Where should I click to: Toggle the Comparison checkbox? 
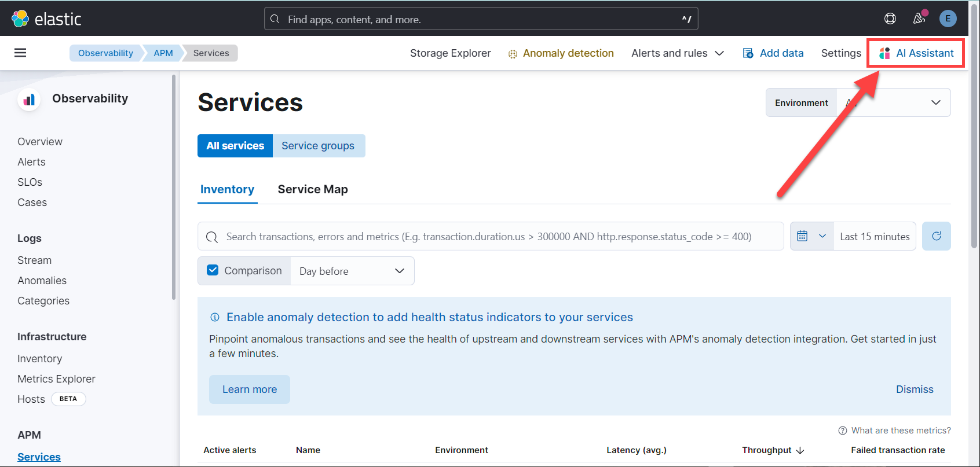[x=213, y=270]
